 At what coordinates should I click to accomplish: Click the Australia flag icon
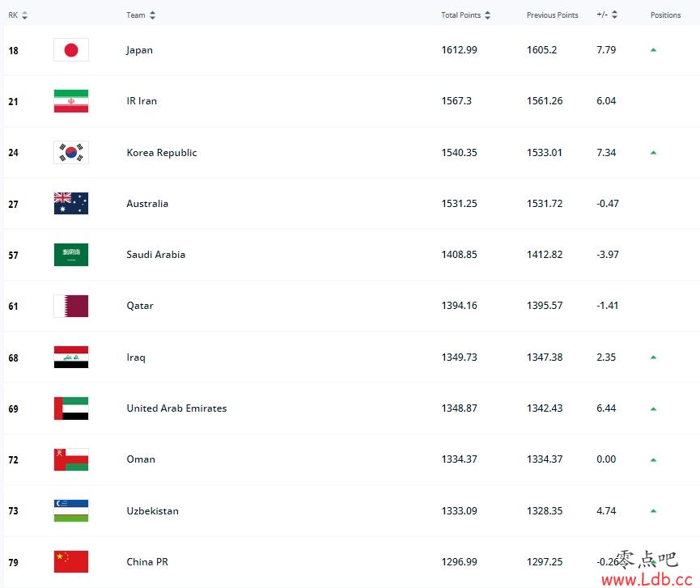[x=71, y=204]
